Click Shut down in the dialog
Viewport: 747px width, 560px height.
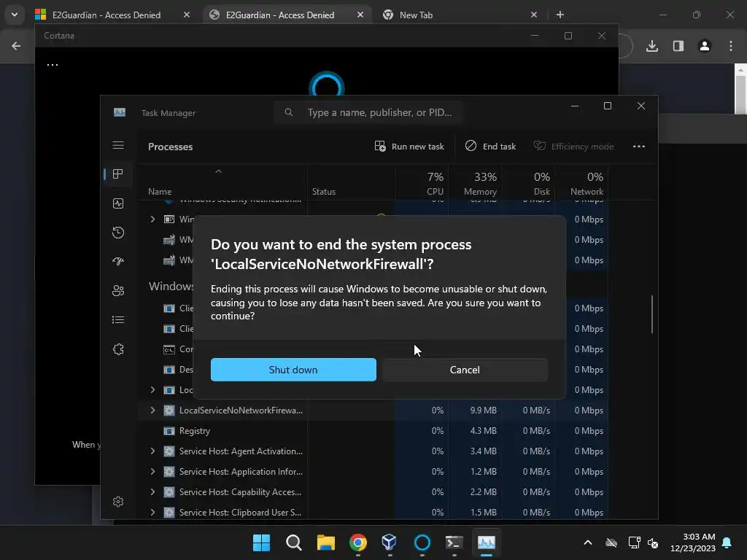(x=293, y=370)
